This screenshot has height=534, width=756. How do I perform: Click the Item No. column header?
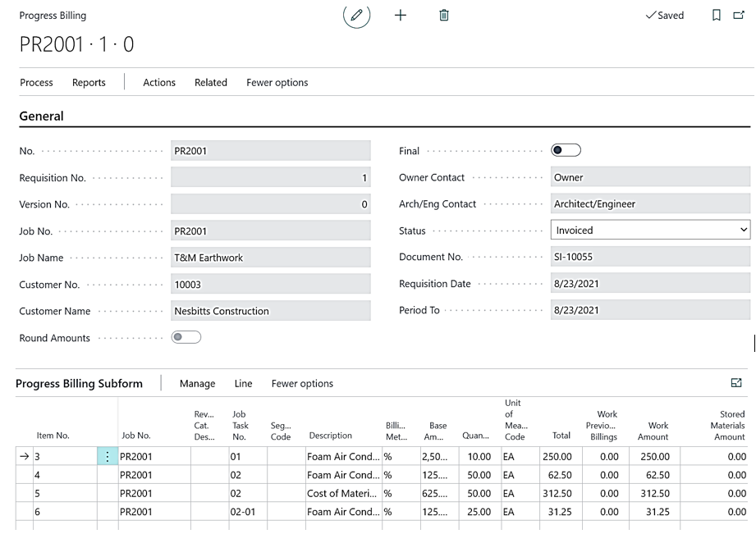(x=53, y=436)
